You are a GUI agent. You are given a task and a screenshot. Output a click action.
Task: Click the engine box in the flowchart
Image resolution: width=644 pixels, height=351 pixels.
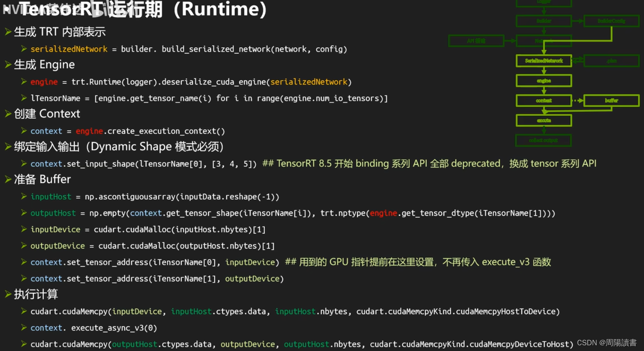[544, 81]
